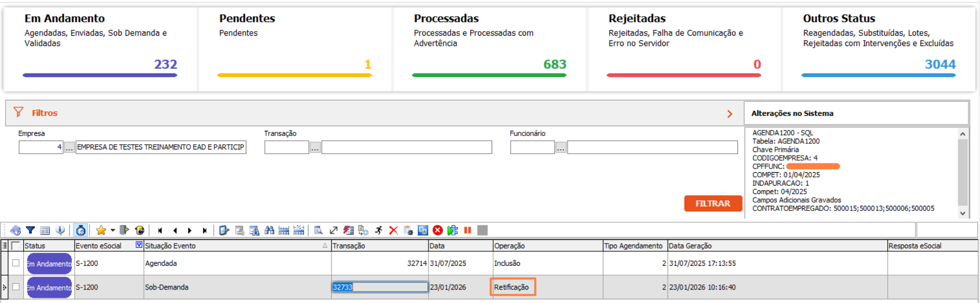
Task: Check the S-1200 Agendada row checkbox
Action: pos(16,263)
